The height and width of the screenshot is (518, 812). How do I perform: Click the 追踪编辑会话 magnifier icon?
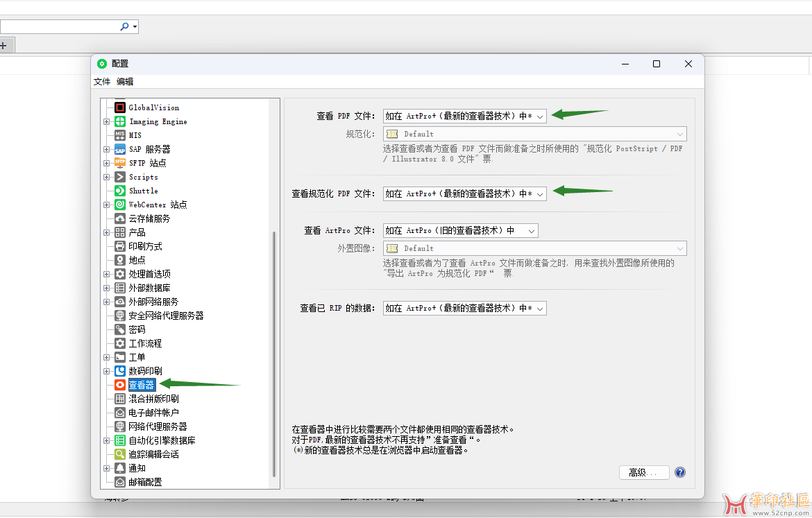pos(120,454)
